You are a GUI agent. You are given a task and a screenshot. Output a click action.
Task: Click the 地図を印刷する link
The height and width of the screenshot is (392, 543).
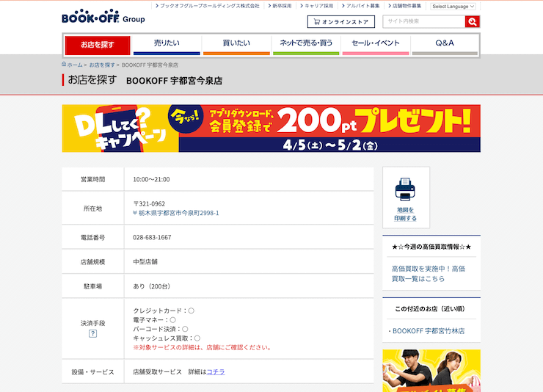pos(405,214)
